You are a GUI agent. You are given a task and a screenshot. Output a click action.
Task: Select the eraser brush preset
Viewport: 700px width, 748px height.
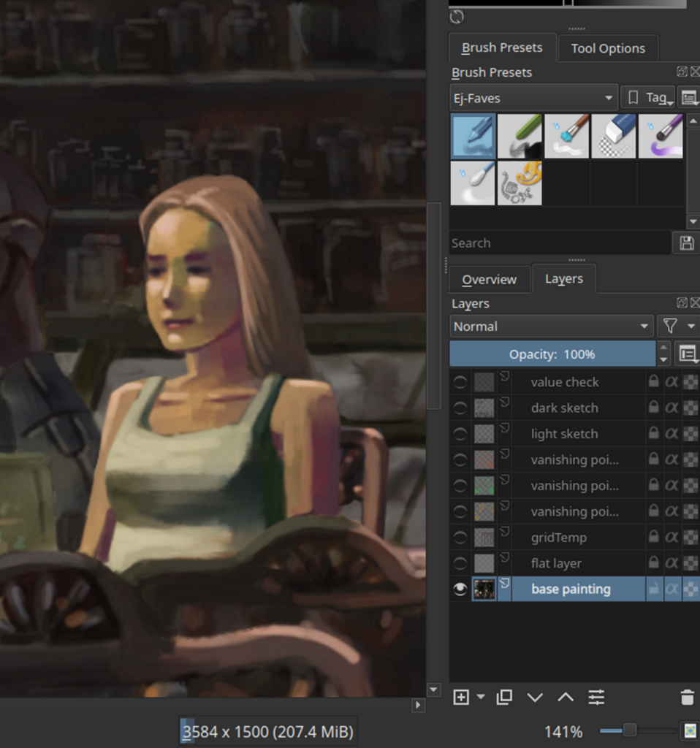(614, 136)
